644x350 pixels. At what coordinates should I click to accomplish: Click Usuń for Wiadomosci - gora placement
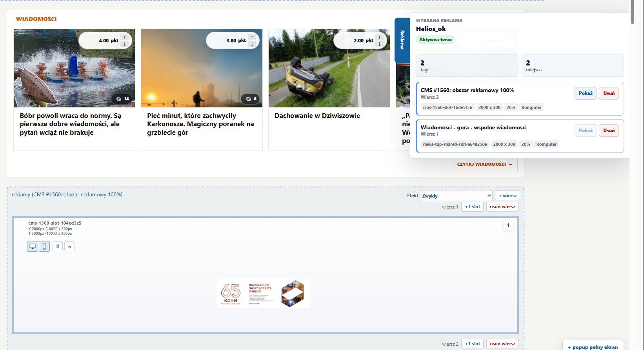pyautogui.click(x=609, y=131)
